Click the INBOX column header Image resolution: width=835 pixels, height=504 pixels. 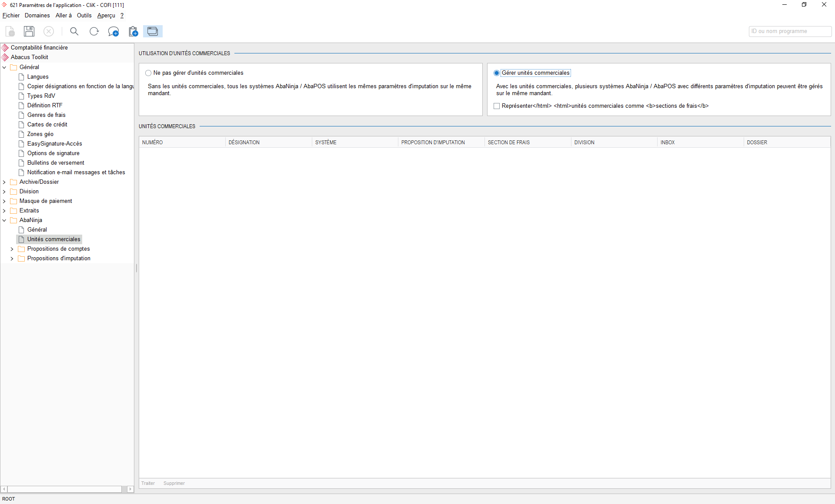[701, 143]
